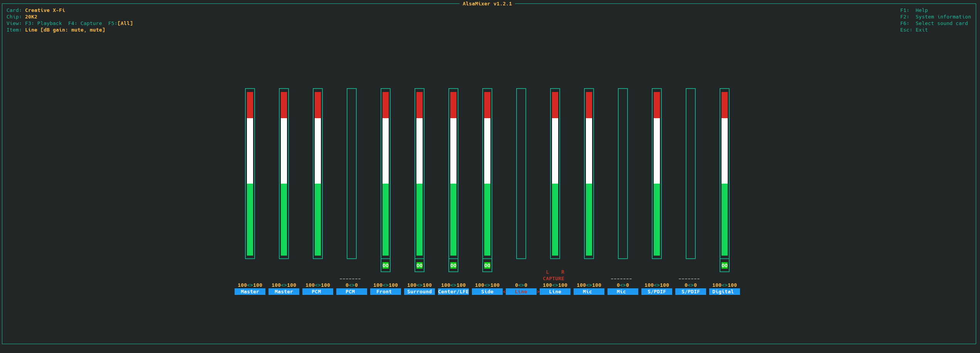980x353 pixels.
Task: Select the Mic label with 100<>100 level
Action: [589, 292]
